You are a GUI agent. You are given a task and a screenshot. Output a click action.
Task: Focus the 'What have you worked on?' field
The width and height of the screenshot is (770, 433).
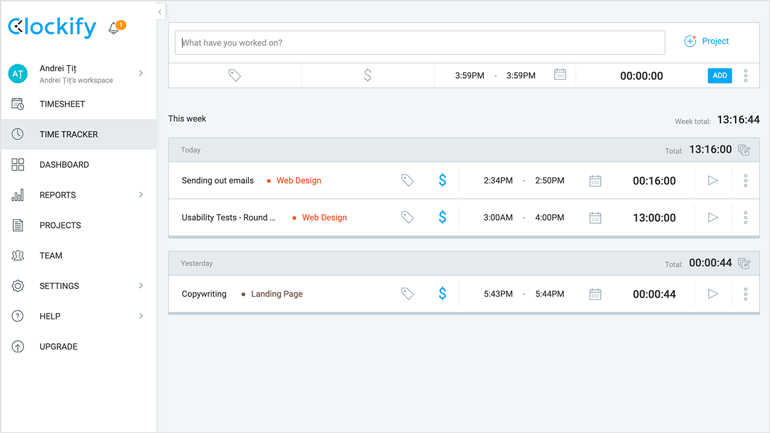pyautogui.click(x=420, y=43)
